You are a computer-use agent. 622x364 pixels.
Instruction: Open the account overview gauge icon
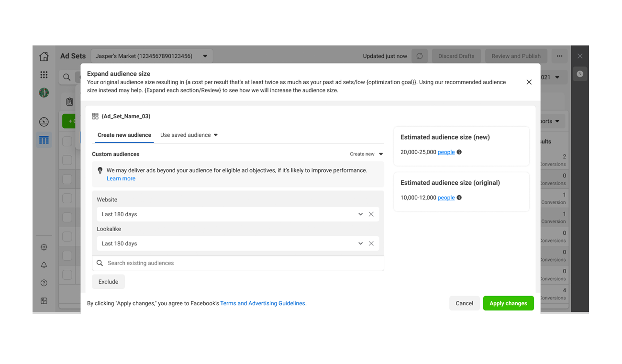(44, 121)
